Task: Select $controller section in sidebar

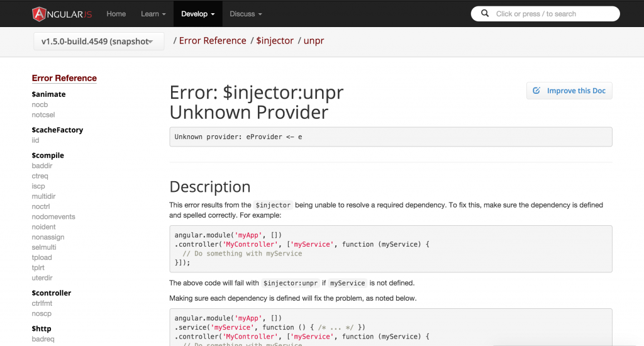Action: (x=52, y=293)
